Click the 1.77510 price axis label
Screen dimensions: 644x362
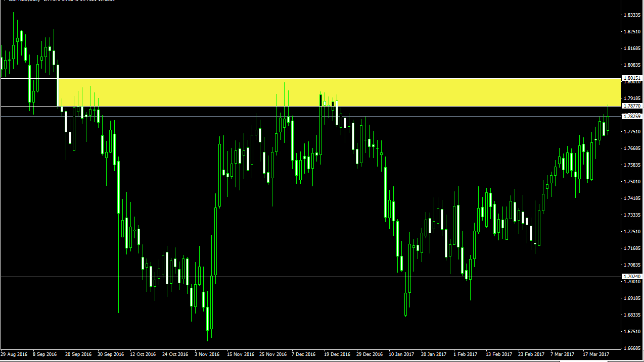[x=632, y=132]
